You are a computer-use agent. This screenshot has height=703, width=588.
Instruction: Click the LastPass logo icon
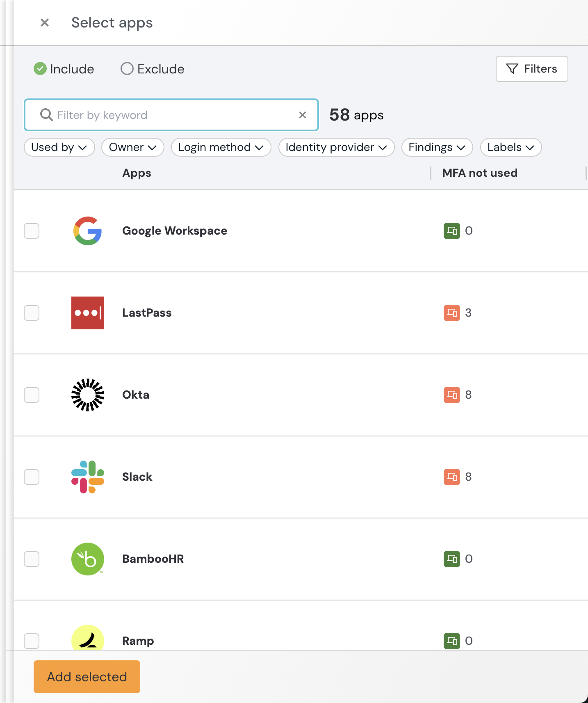pos(88,313)
